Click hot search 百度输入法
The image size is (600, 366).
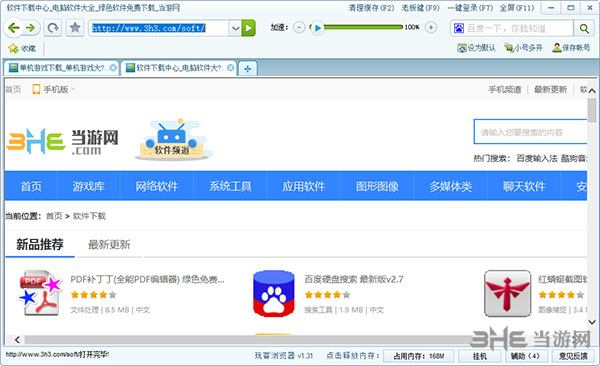(536, 158)
